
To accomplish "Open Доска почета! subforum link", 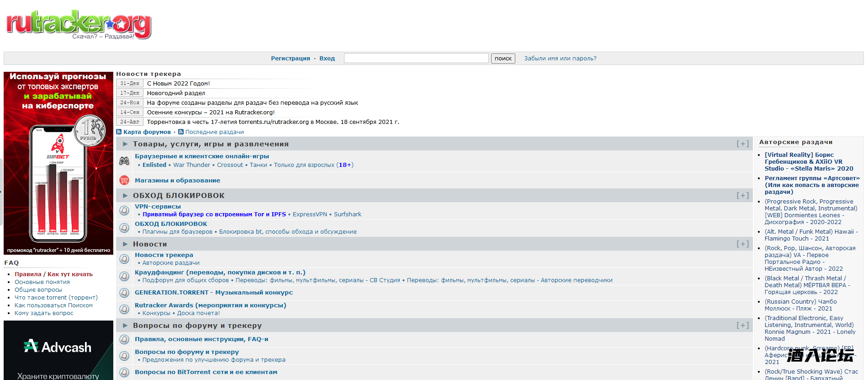I will (x=198, y=313).
